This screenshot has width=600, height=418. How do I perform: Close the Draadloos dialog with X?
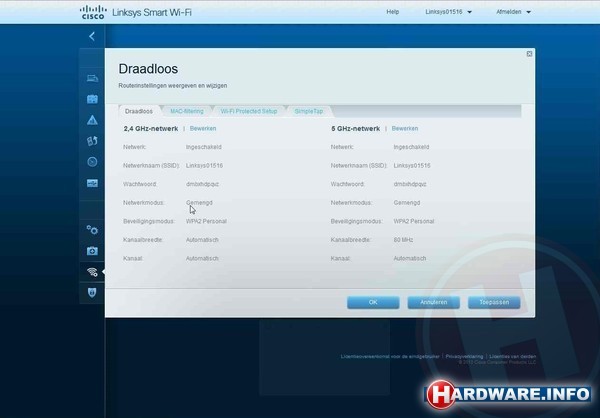[529, 54]
